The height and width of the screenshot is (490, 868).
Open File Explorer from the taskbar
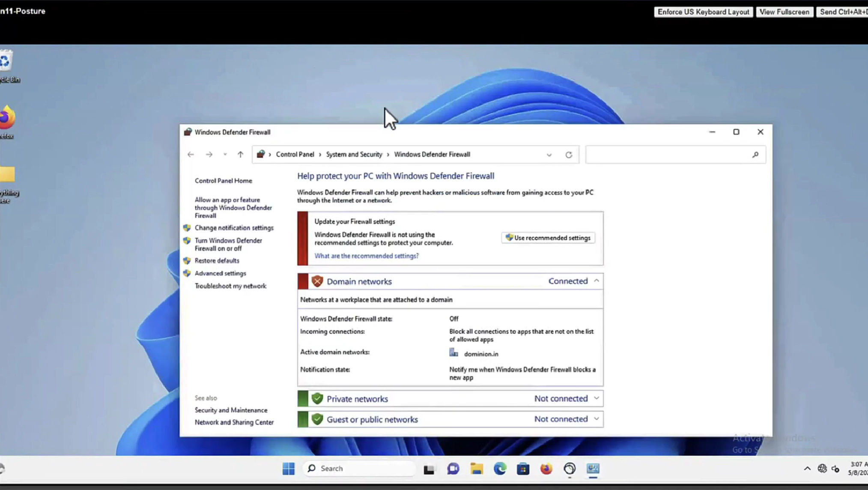click(x=477, y=469)
